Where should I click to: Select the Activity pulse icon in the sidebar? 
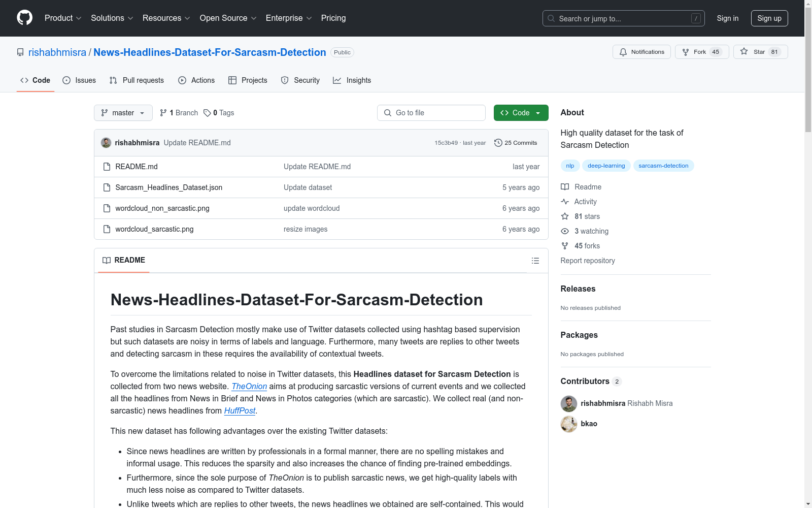(564, 202)
